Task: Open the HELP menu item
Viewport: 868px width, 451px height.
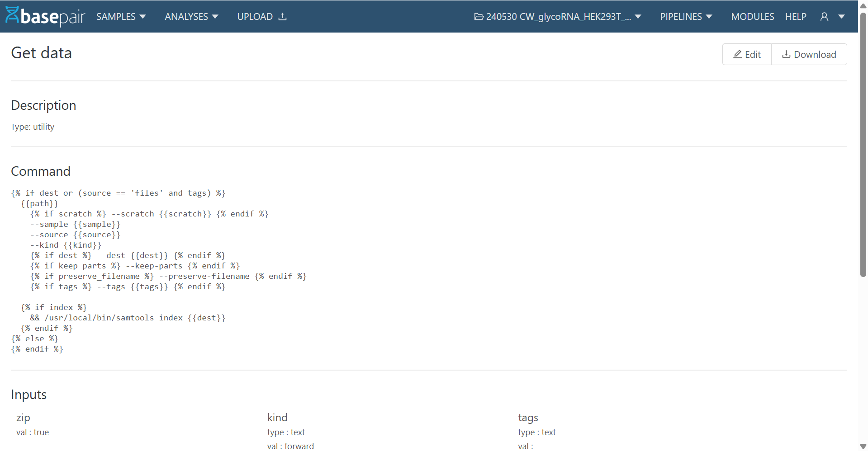Action: (x=796, y=16)
